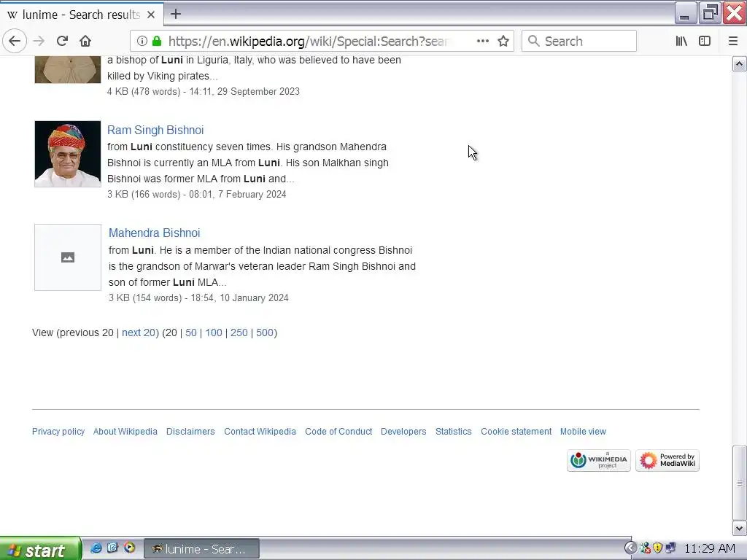The image size is (747, 560).
Task: Open the page actions three-dot menu
Action: tap(483, 41)
